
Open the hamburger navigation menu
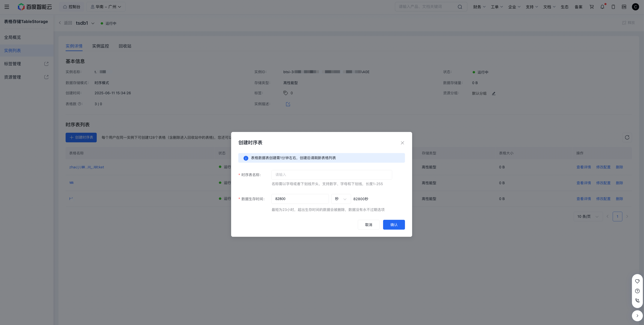[7, 7]
